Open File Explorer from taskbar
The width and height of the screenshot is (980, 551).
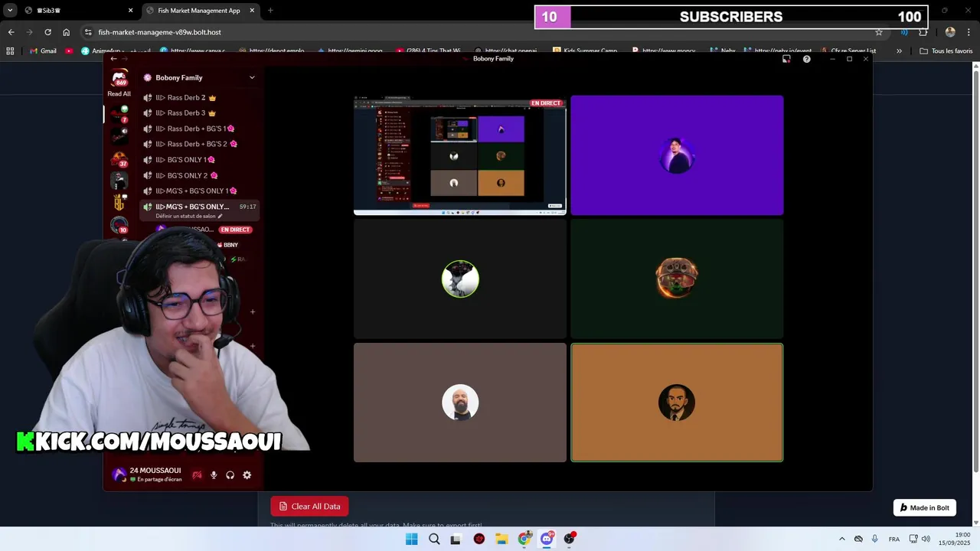coord(501,539)
